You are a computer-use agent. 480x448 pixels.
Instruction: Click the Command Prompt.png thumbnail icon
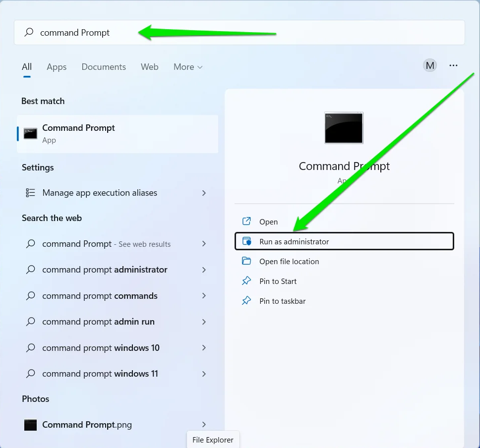pos(30,425)
